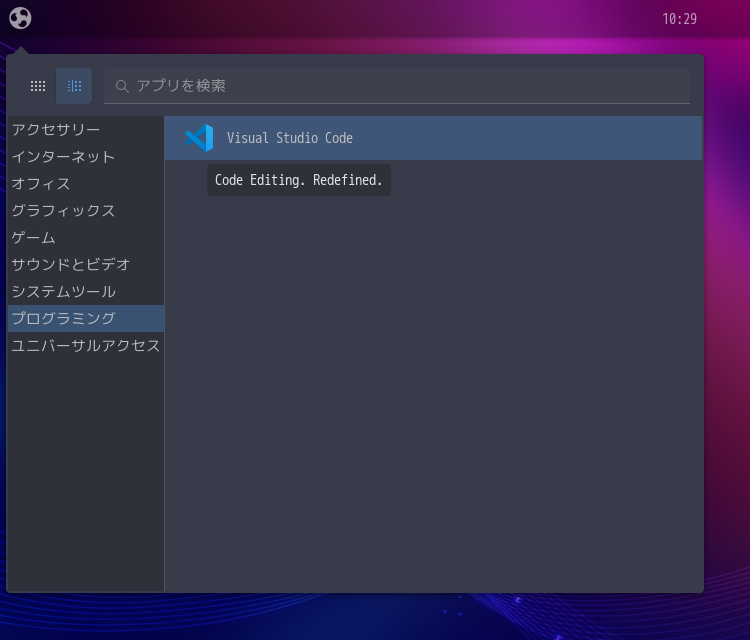Open the サウンドとビデオ category

coord(86,265)
